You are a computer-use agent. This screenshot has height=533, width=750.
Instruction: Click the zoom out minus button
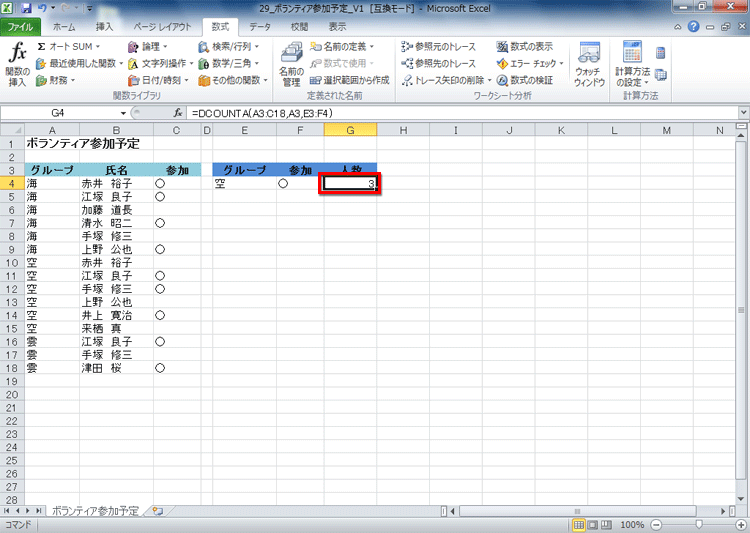pos(657,525)
